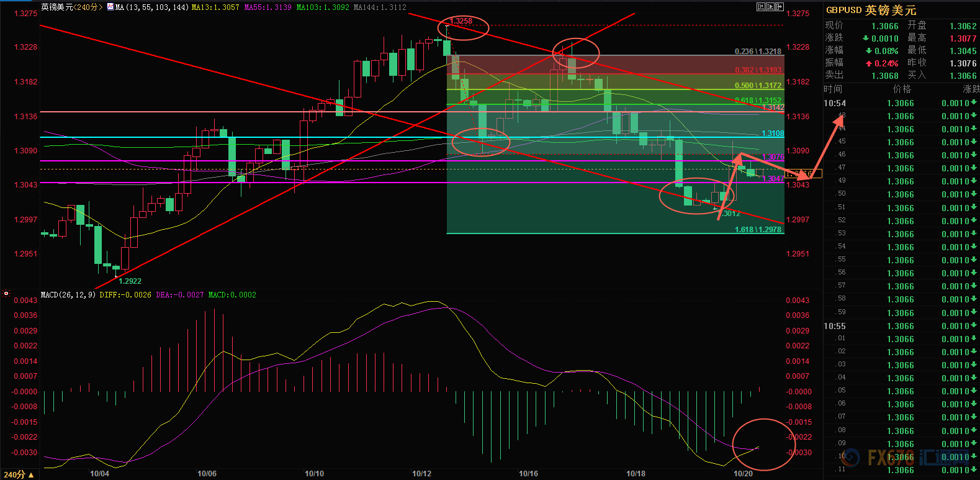
Task: Click the third chart-export icon above the price axis
Action: [x=779, y=7]
